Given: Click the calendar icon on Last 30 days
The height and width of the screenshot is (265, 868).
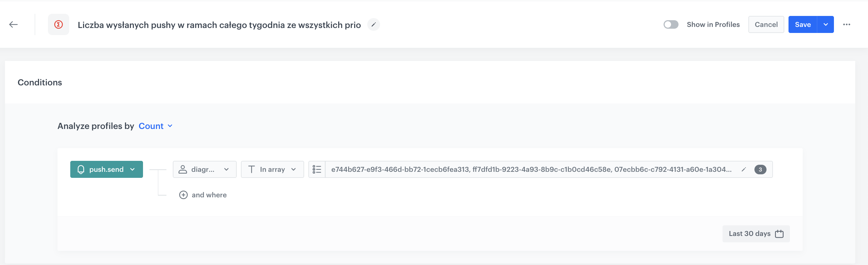Looking at the screenshot, I should 779,233.
